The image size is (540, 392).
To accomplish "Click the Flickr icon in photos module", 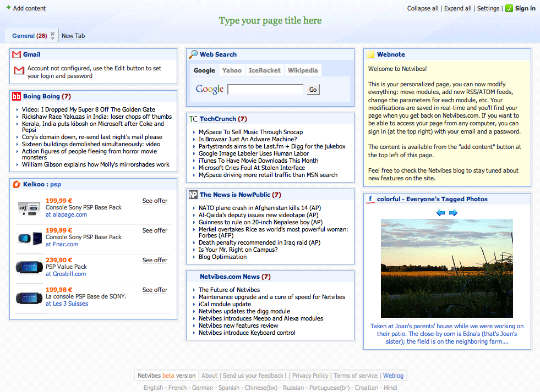I will [x=370, y=199].
